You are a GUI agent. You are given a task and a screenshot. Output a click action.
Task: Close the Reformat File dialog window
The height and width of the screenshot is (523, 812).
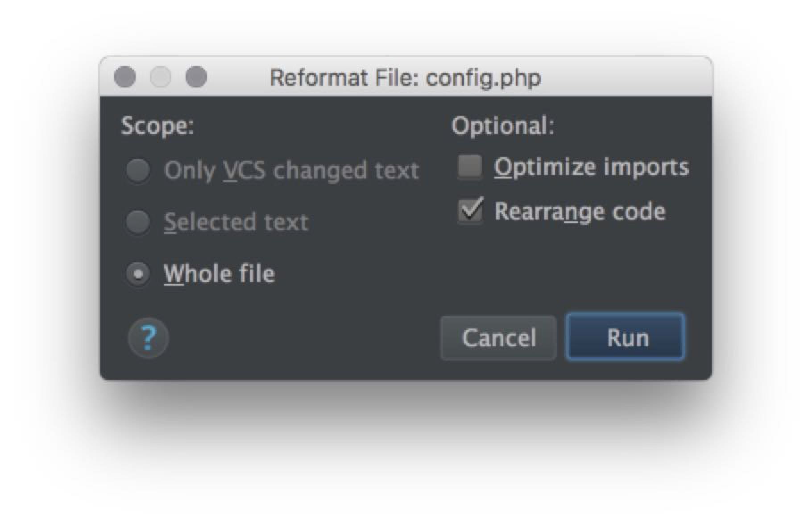pos(125,77)
